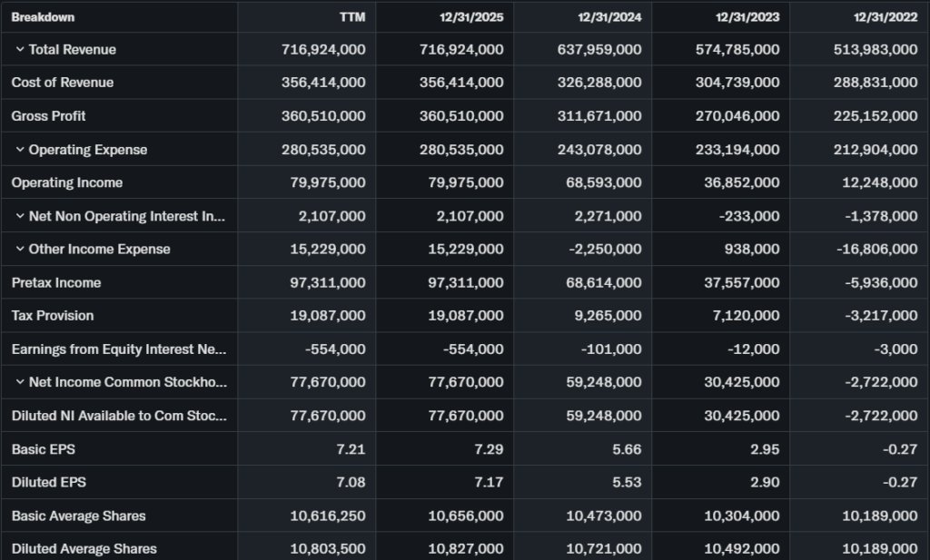Click the Breakdown column header
The height and width of the screenshot is (560, 930).
[x=43, y=17]
